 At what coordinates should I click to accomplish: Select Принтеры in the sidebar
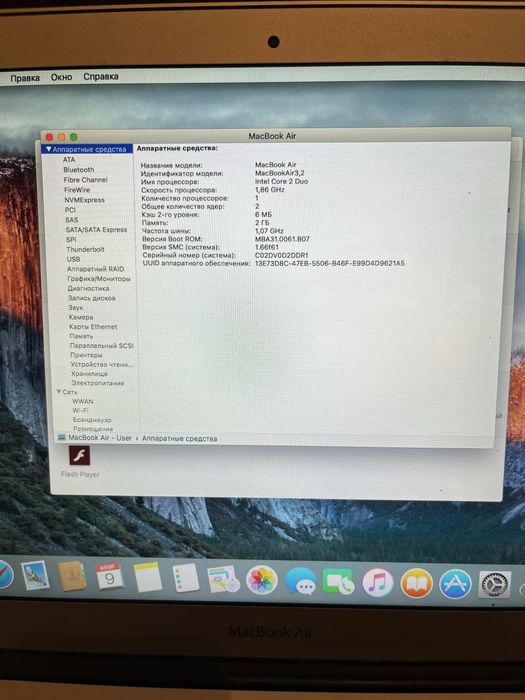(86, 355)
